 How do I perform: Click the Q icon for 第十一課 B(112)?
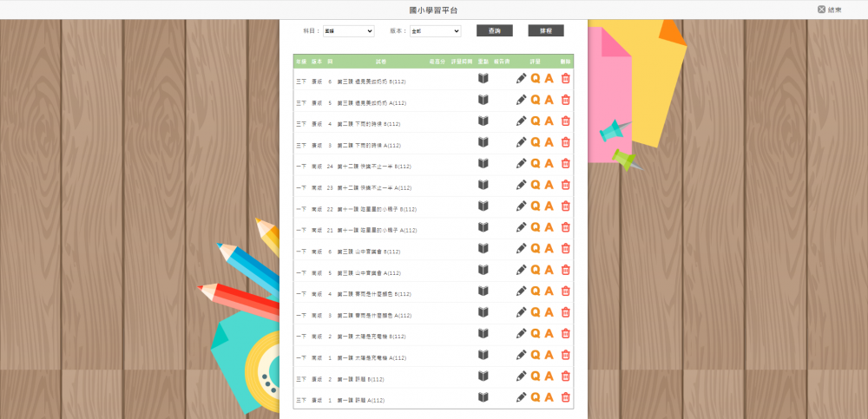tap(536, 206)
